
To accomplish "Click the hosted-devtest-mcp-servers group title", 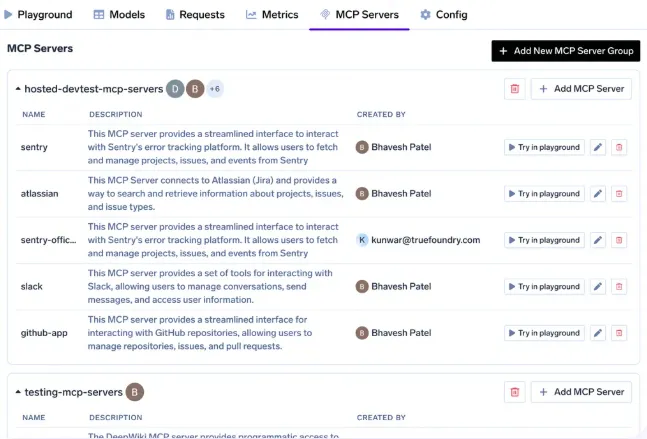I will [x=94, y=89].
